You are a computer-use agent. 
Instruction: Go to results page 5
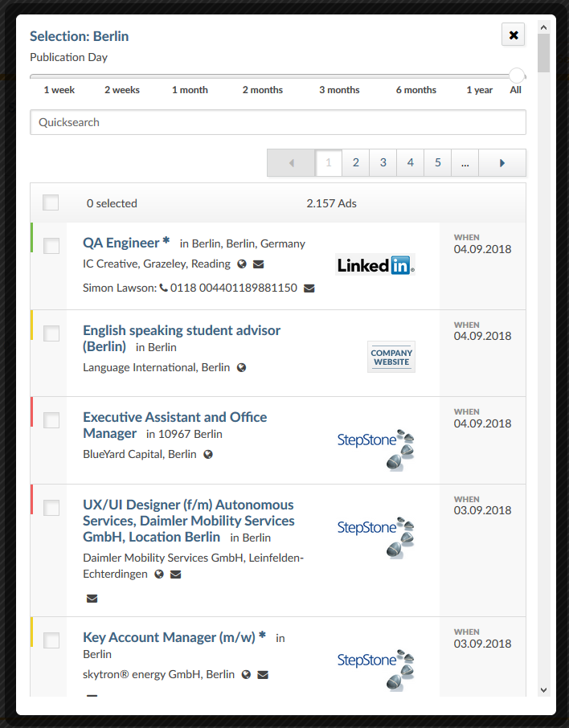point(437,162)
